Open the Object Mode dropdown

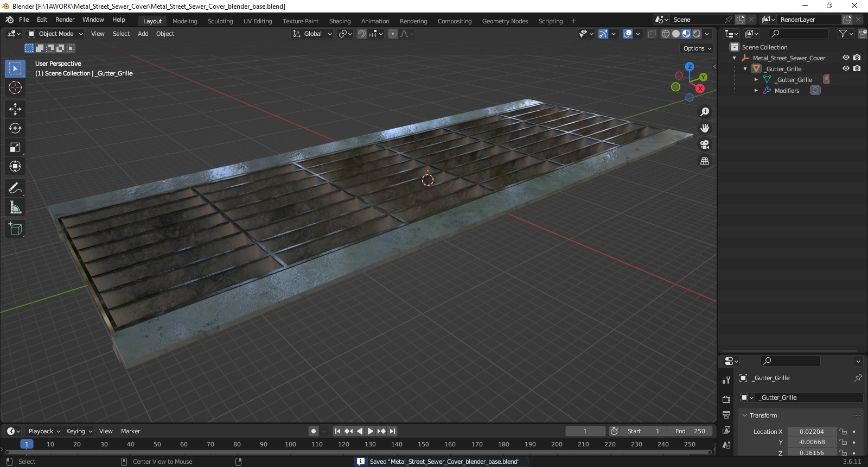tap(55, 34)
